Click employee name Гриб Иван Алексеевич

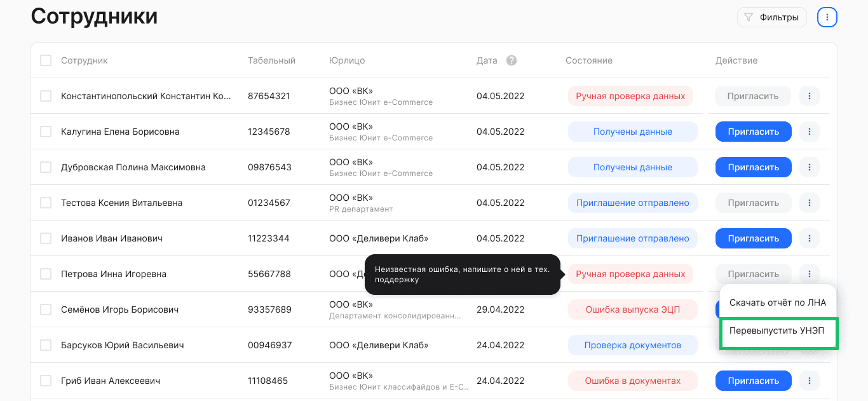pos(111,381)
